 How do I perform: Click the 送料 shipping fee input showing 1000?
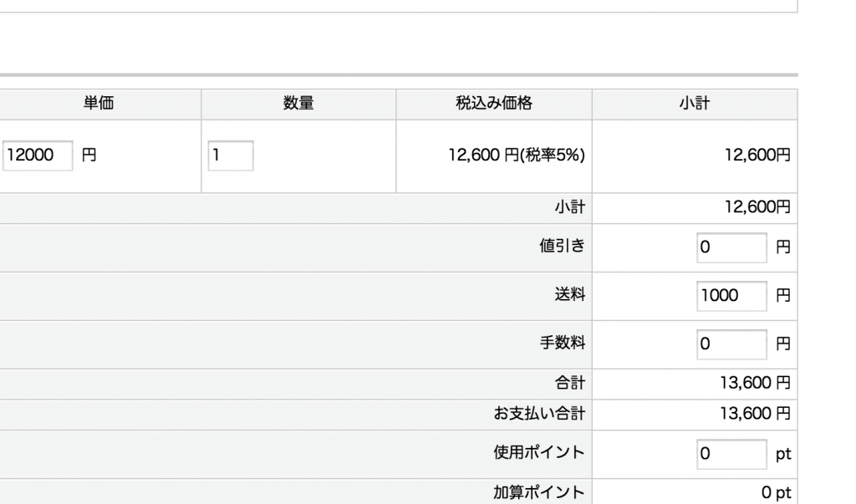tap(731, 296)
